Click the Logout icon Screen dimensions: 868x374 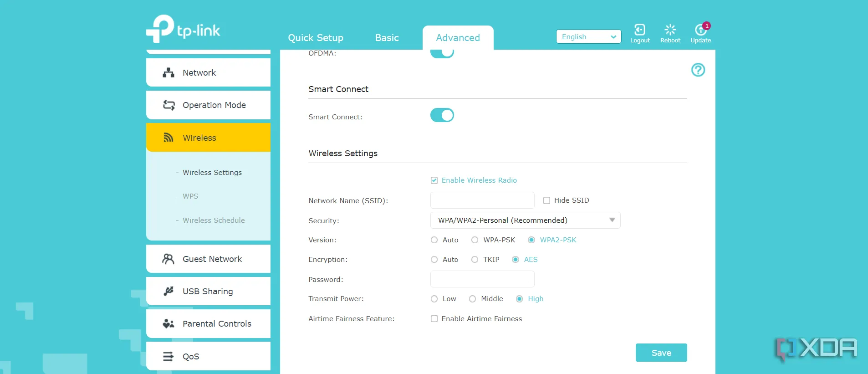click(640, 30)
